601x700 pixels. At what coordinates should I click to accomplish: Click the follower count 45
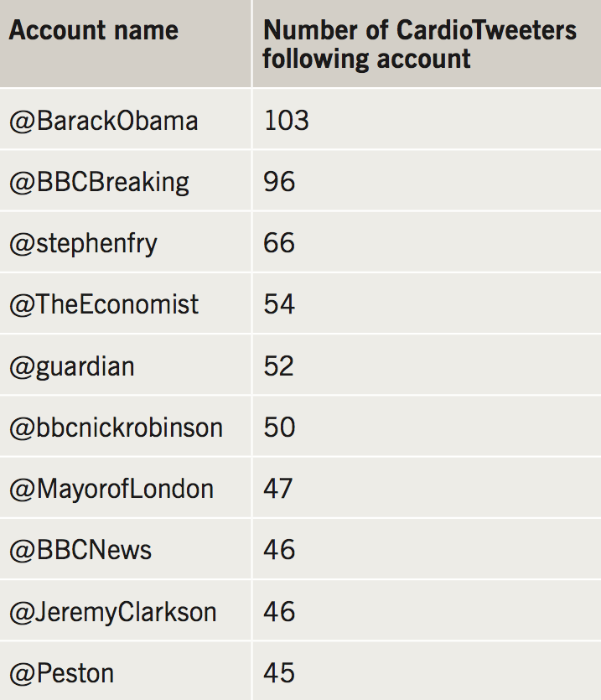(x=280, y=673)
